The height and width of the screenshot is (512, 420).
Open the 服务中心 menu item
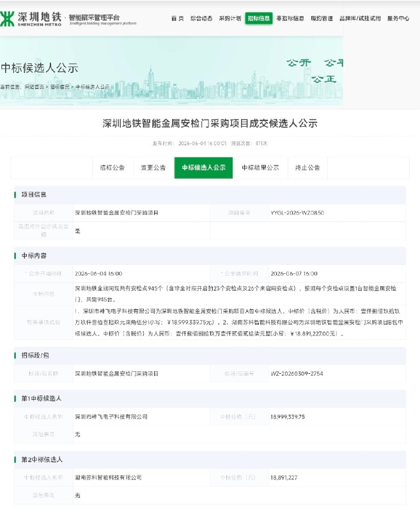398,19
